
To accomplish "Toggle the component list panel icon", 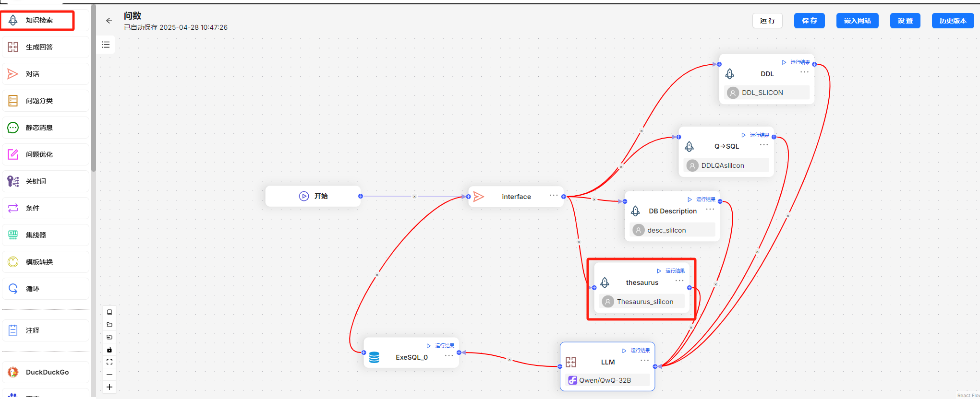I will click(x=106, y=45).
